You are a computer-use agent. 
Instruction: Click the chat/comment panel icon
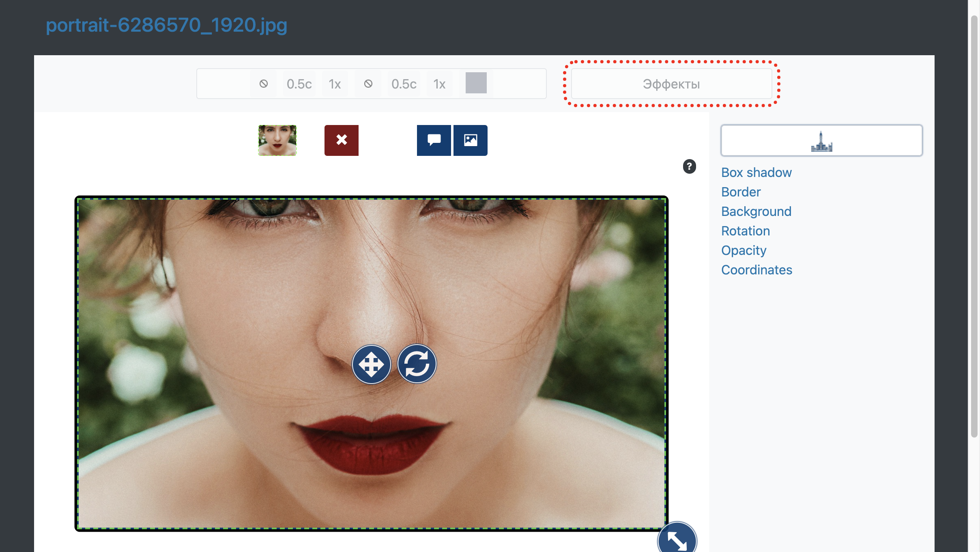click(433, 140)
